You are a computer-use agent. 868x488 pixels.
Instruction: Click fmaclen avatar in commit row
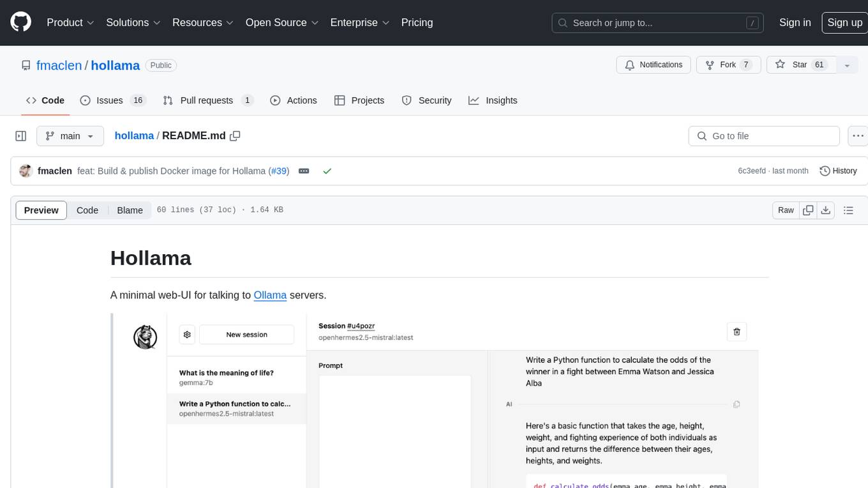tap(26, 171)
